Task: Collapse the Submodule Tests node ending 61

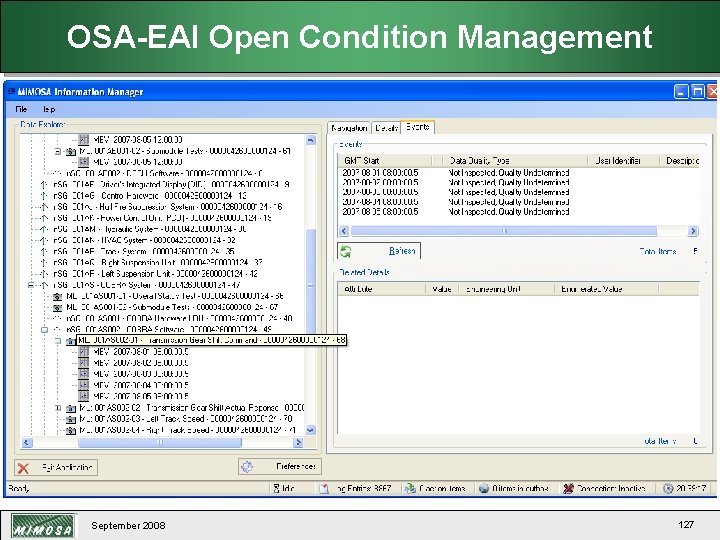Action: pos(58,151)
